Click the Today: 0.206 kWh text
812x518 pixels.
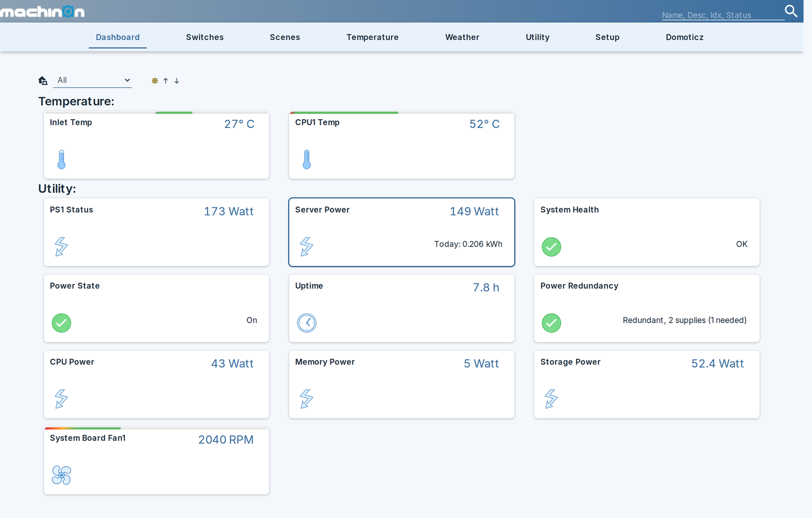coord(468,244)
